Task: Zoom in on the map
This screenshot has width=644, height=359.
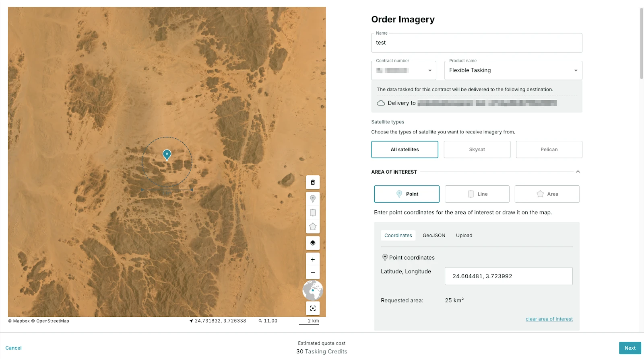Action: pos(313,260)
